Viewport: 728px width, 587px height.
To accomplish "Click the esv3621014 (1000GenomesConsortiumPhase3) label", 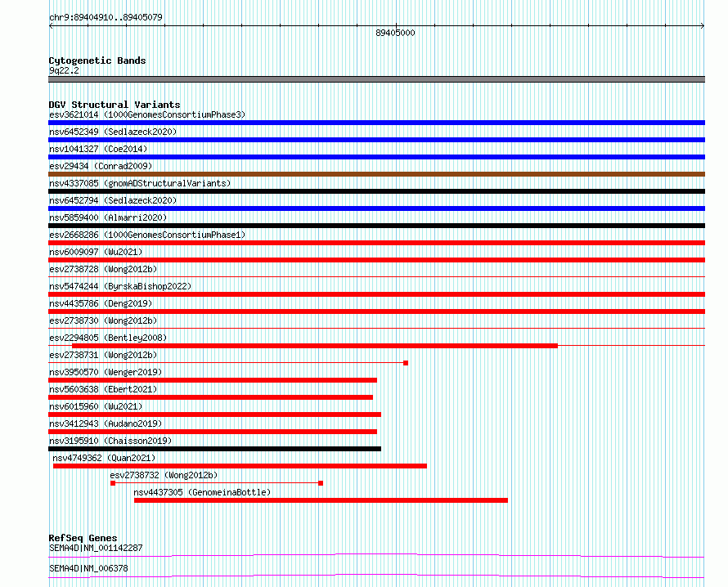I will [x=147, y=114].
